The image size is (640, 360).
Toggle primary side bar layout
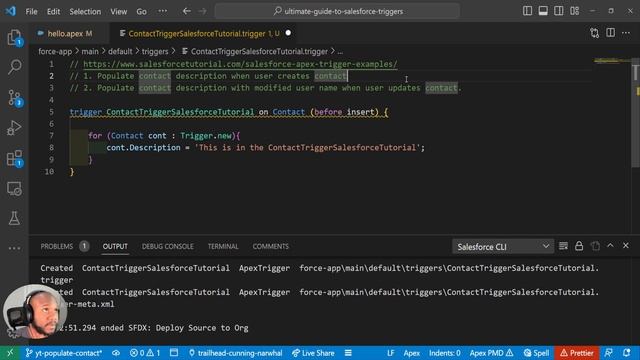point(527,11)
